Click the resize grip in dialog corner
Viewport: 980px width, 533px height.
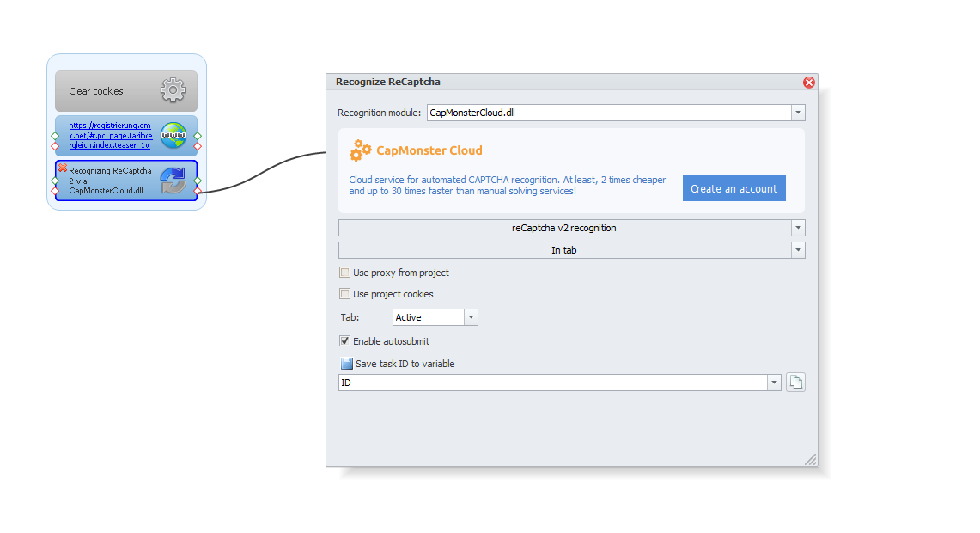tap(811, 459)
